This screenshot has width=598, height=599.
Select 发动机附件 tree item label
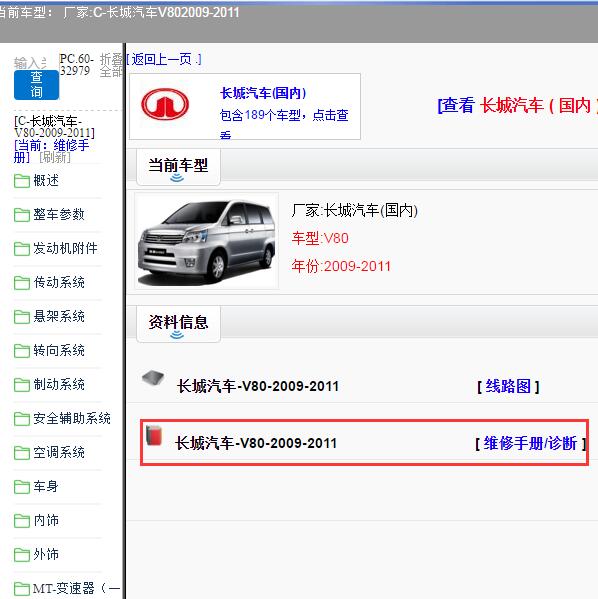pyautogui.click(x=65, y=248)
